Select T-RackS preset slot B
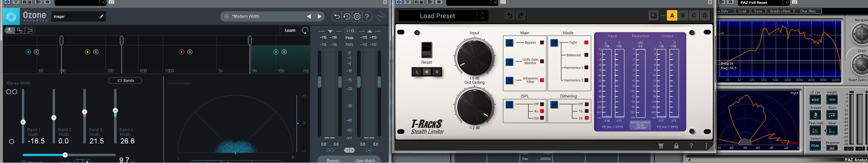This screenshot has height=163, width=868. (683, 16)
